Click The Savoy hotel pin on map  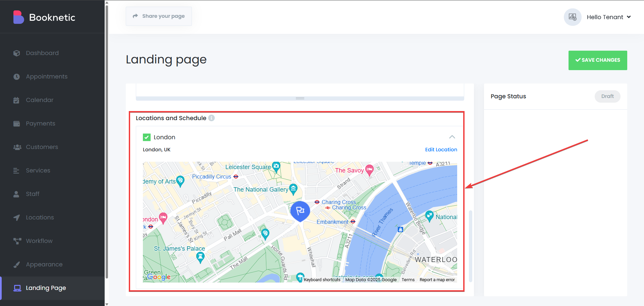pos(369,170)
